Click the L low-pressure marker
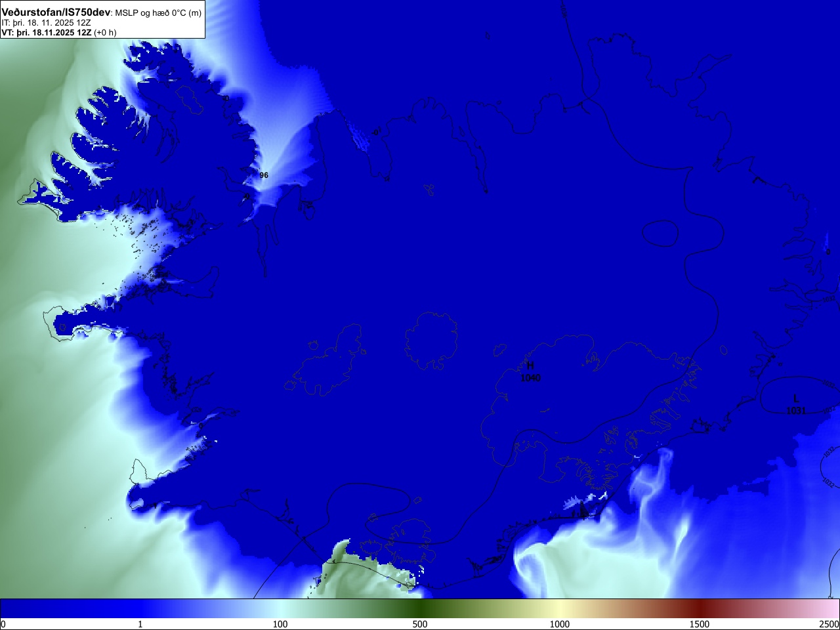Viewport: 840px width, 630px height. pos(796,398)
